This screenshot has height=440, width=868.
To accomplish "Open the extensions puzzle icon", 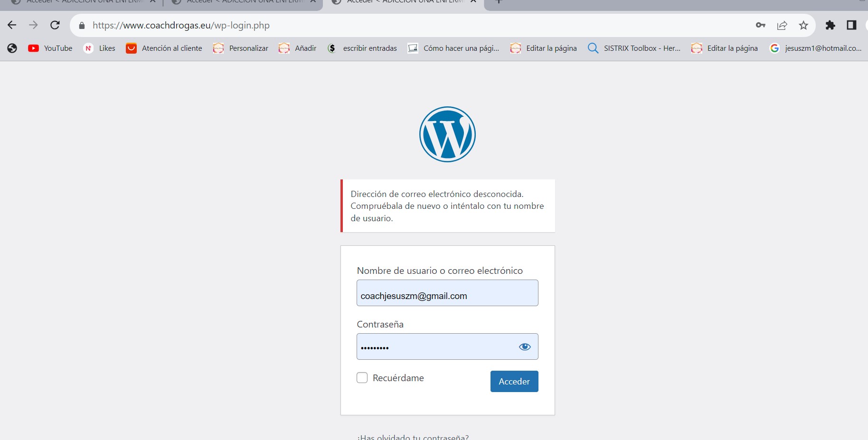I will pyautogui.click(x=830, y=25).
